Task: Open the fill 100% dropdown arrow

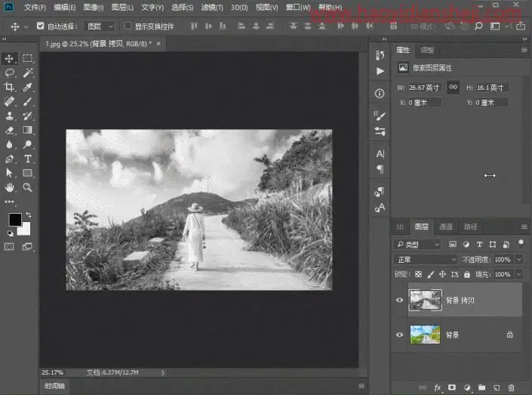Action: click(518, 274)
